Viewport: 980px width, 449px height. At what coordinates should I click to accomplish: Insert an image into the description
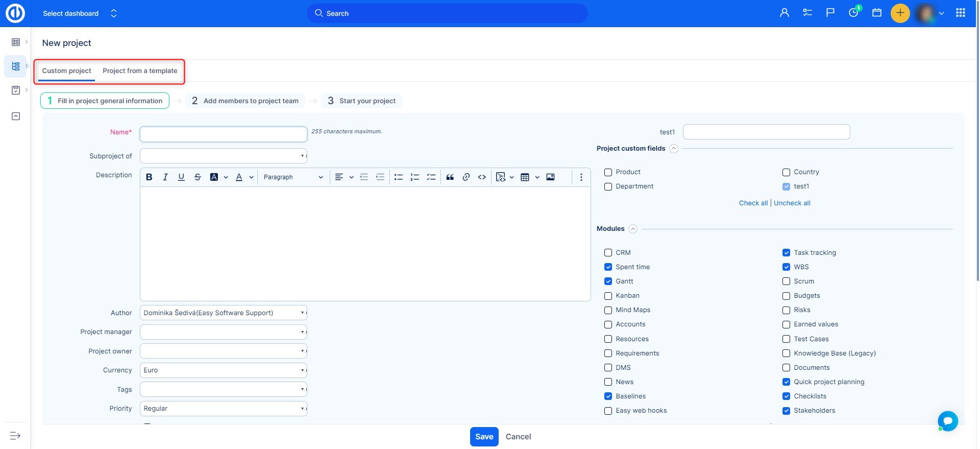tap(550, 177)
